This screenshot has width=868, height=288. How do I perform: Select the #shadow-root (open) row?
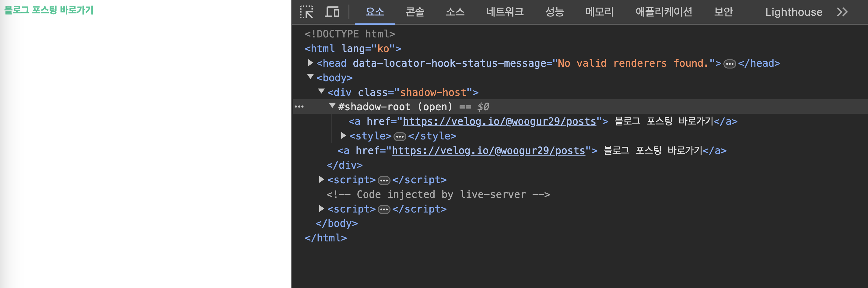click(580, 107)
